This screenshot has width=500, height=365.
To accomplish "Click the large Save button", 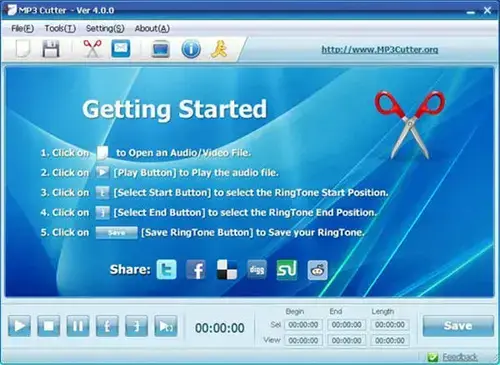I will (x=458, y=326).
